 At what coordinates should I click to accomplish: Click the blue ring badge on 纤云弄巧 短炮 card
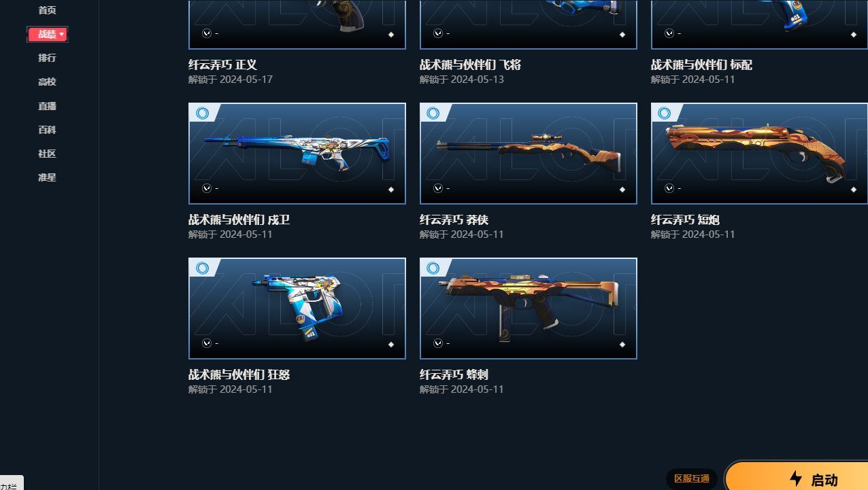pos(665,113)
